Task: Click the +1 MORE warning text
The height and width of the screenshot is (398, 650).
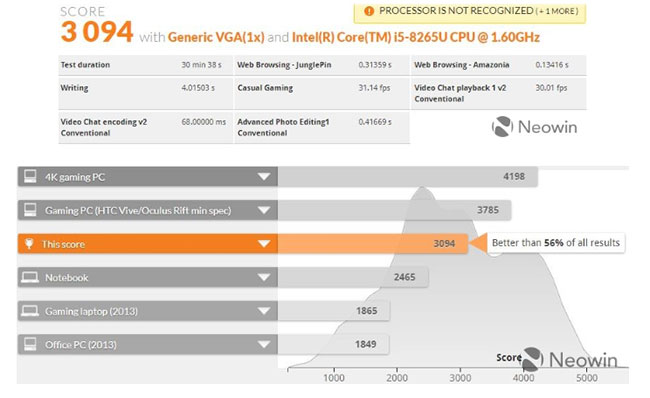Action: [557, 12]
